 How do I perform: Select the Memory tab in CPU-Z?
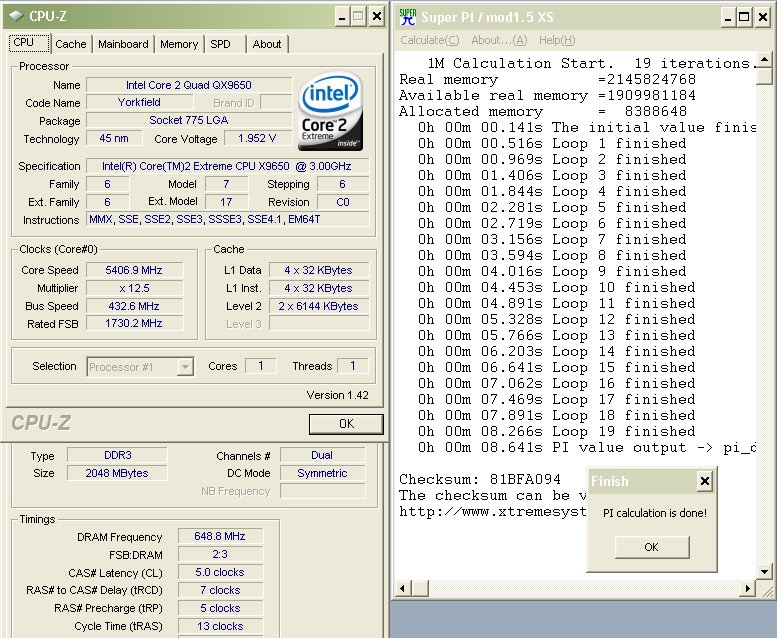[179, 44]
